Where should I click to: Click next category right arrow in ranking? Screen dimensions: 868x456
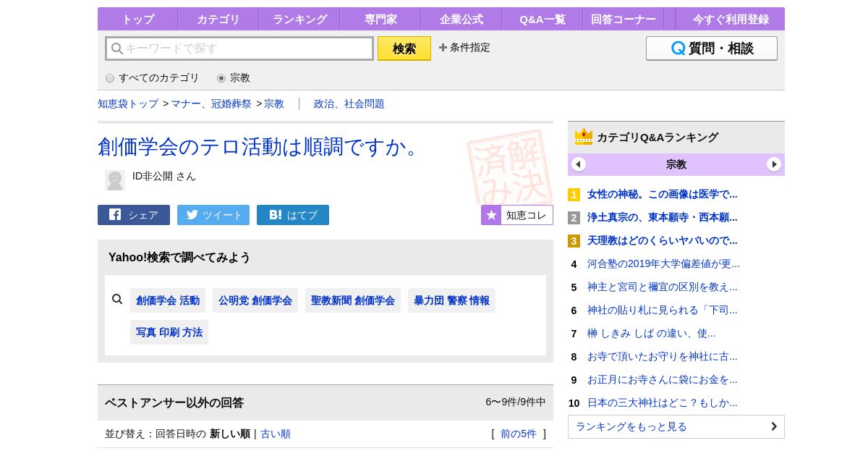click(774, 164)
